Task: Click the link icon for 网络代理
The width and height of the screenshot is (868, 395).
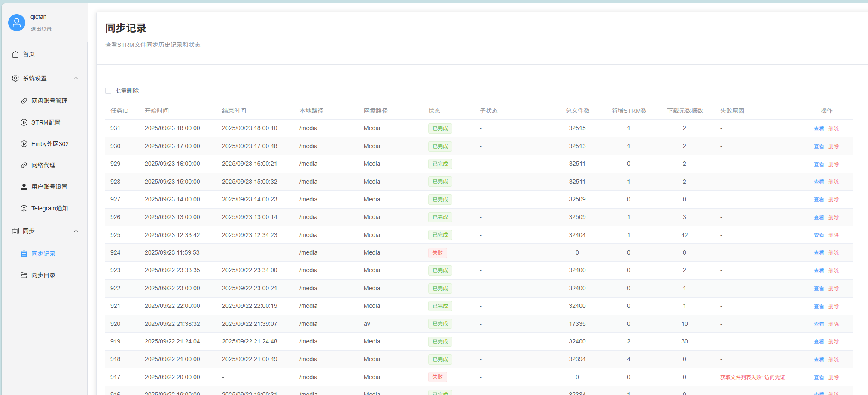Action: pos(24,165)
